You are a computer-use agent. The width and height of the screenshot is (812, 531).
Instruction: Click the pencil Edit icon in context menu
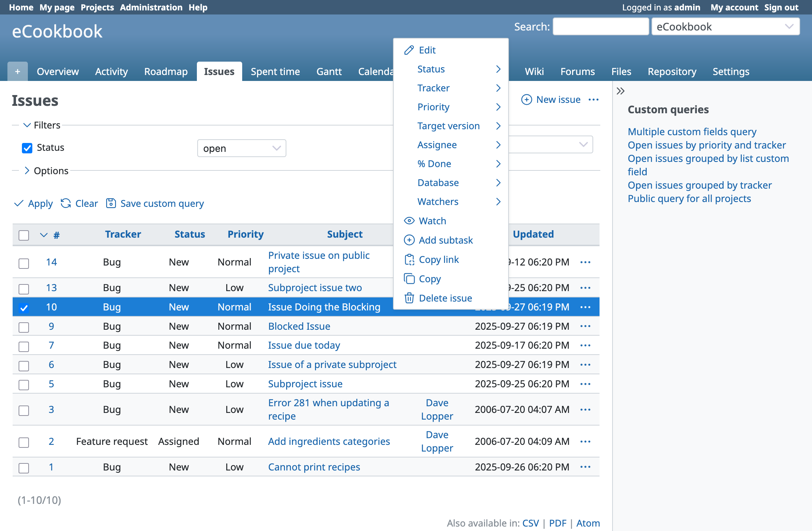pyautogui.click(x=409, y=50)
